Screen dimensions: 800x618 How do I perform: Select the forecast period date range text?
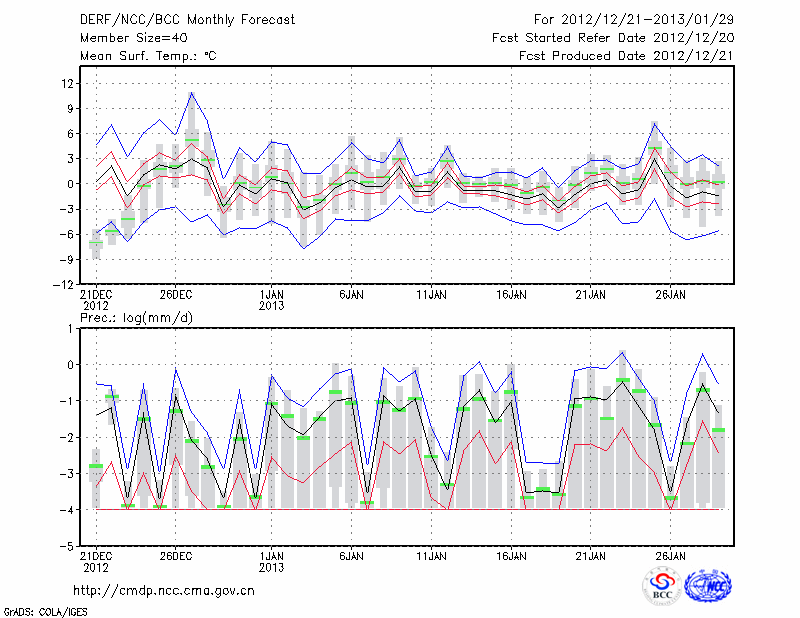[x=633, y=19]
